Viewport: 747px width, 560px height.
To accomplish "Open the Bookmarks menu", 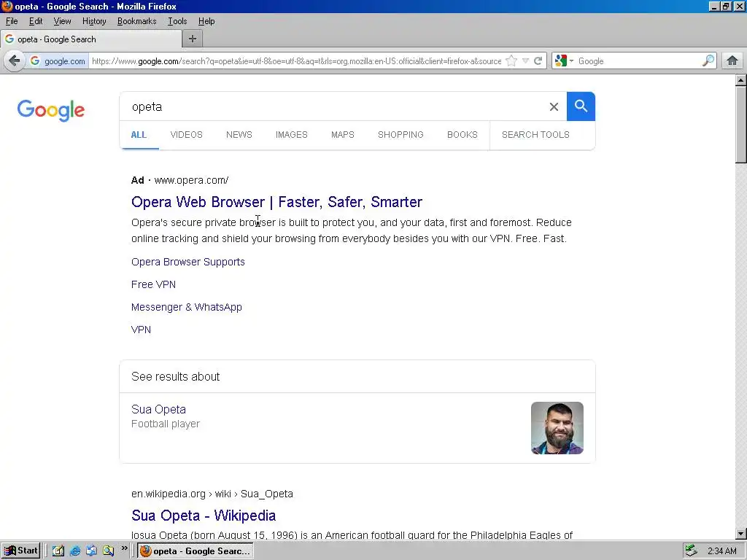I will [136, 21].
